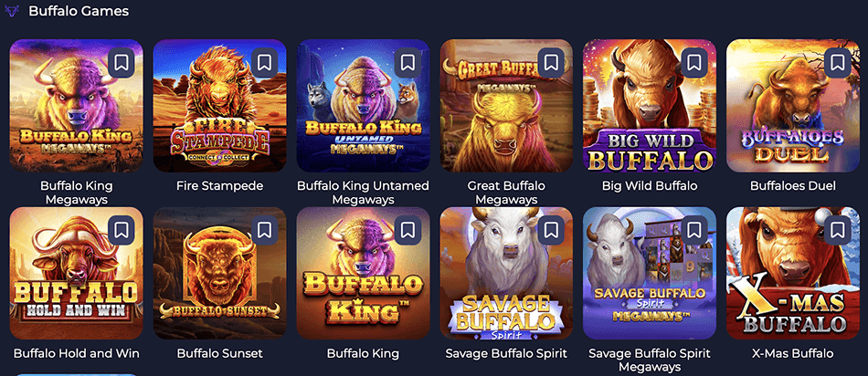Screen dimensions: 868x376
Task: Toggle bookmark on Buffalo King Untamed Megaways
Action: [408, 62]
